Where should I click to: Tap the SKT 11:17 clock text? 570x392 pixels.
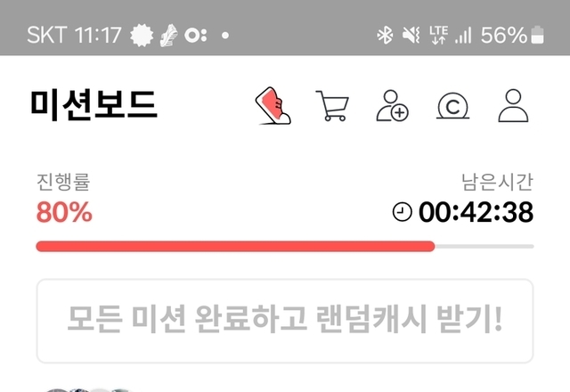point(74,36)
